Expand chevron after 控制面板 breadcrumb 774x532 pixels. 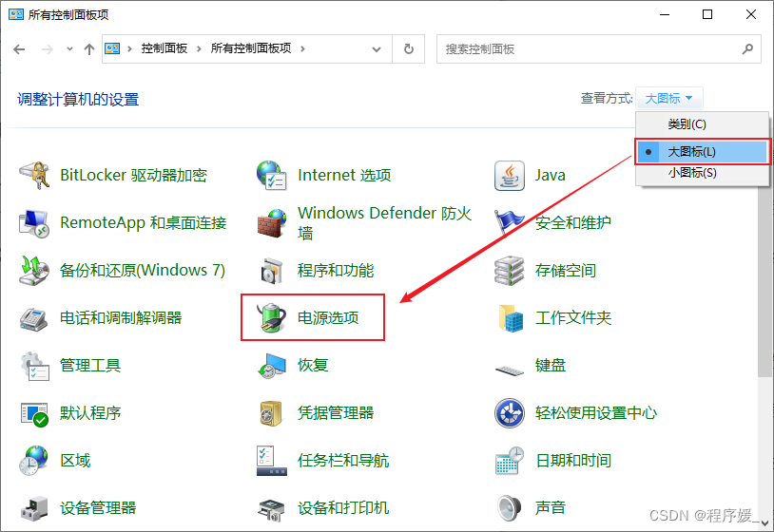(199, 48)
